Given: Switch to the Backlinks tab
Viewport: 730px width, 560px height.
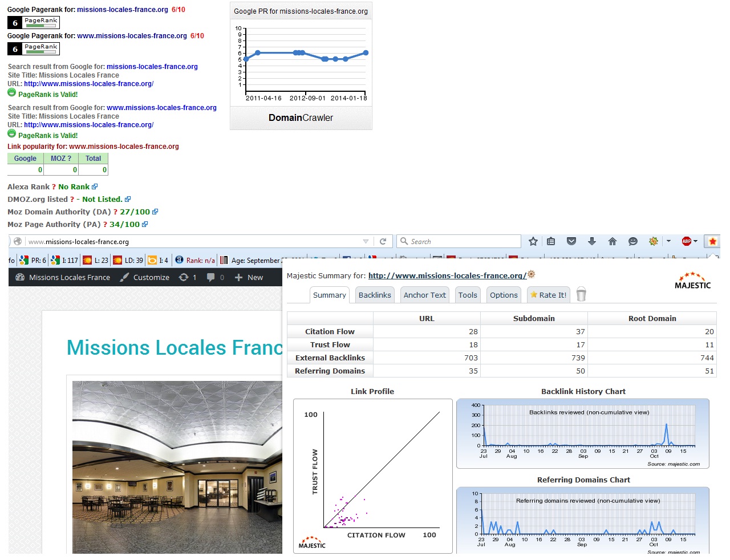Looking at the screenshot, I should (375, 295).
